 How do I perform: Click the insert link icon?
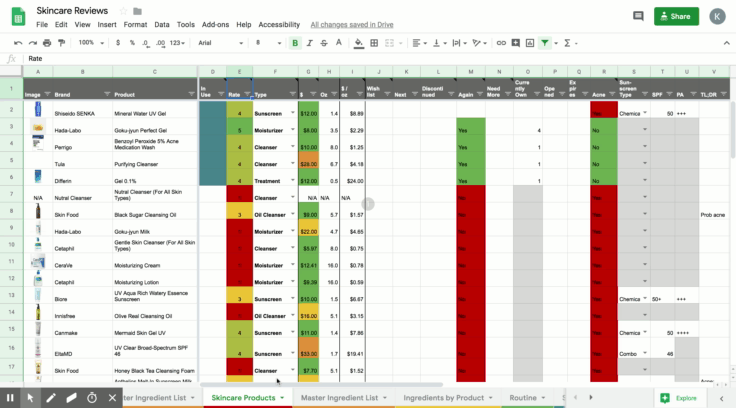(x=501, y=43)
